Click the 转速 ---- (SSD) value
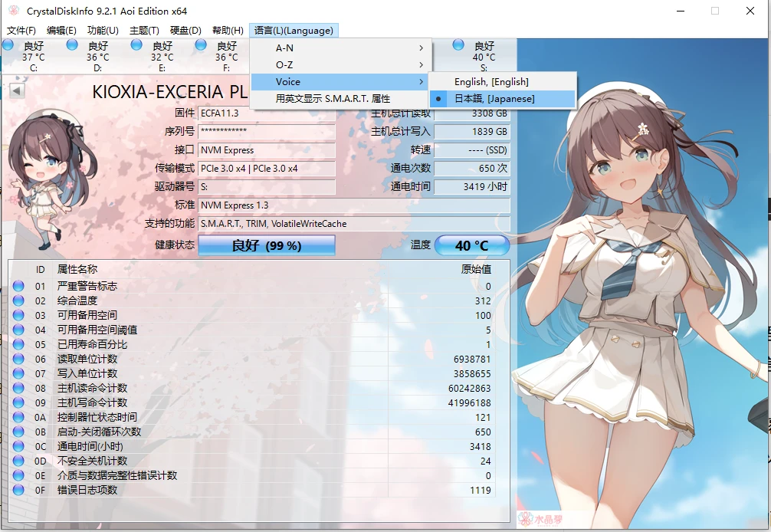The image size is (771, 532). [x=472, y=150]
